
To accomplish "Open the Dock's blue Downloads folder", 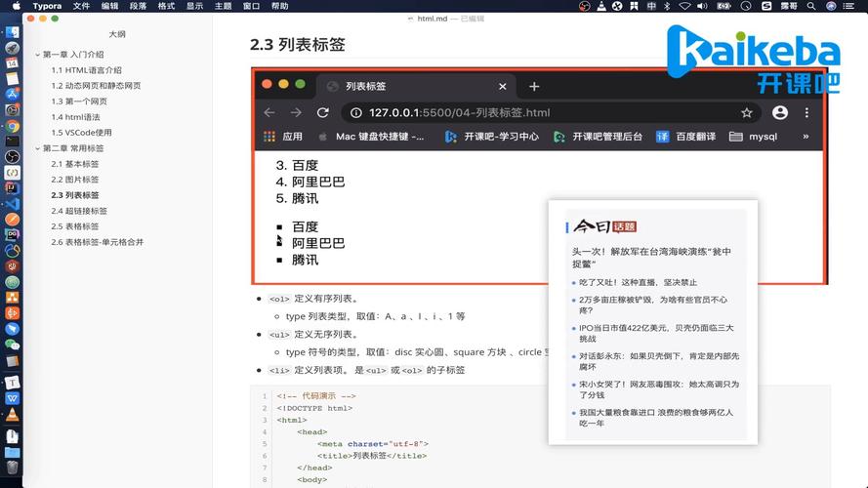I will pos(12,452).
